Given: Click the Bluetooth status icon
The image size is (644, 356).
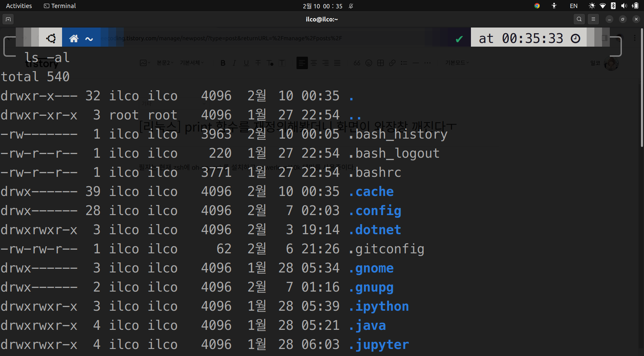Looking at the screenshot, I should tap(613, 6).
